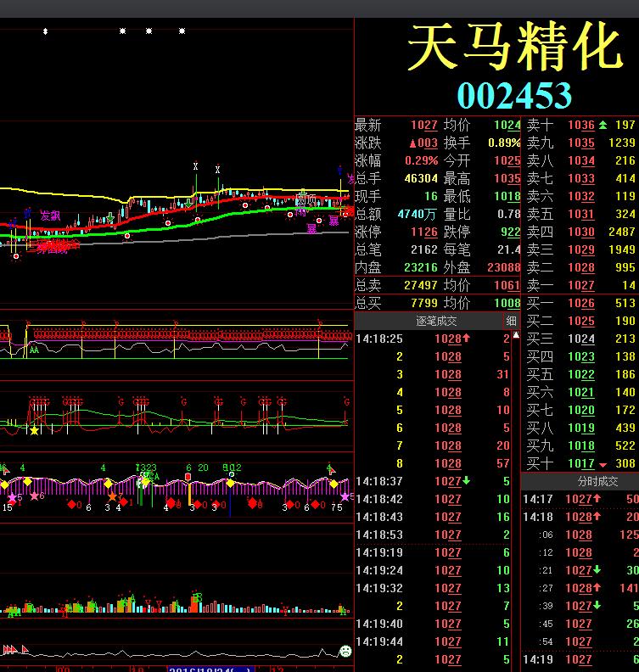
Task: Select the 最高 value 1035
Action: pos(507,179)
